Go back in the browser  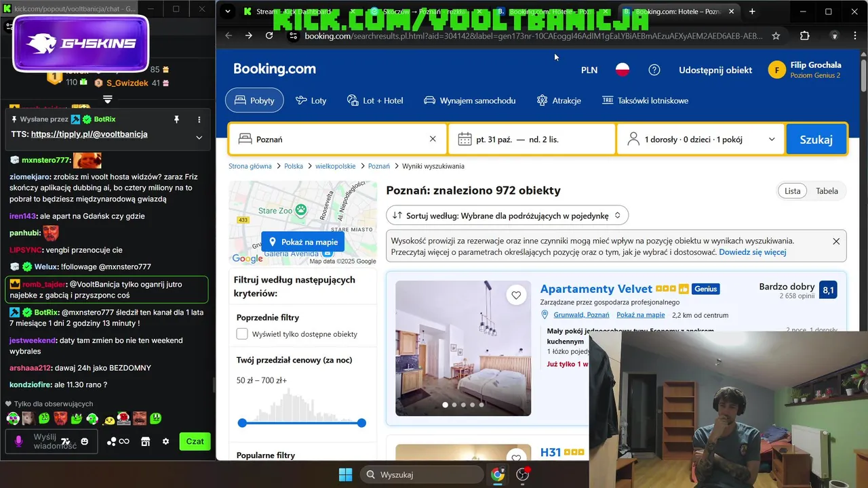(x=229, y=36)
